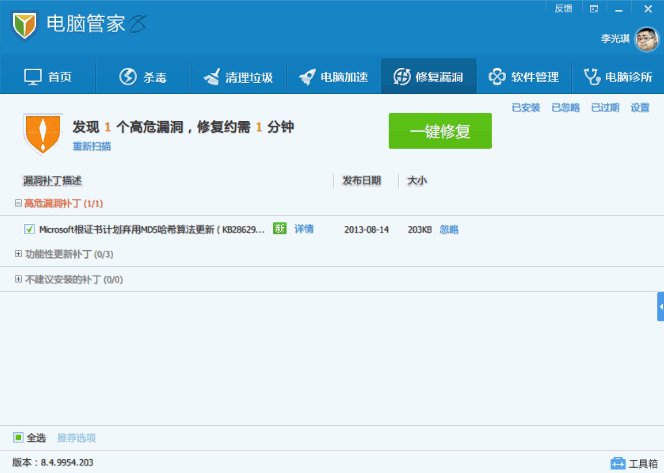Click 重新扫描 to rescan
Image resolution: width=664 pixels, height=473 pixels.
[92, 147]
